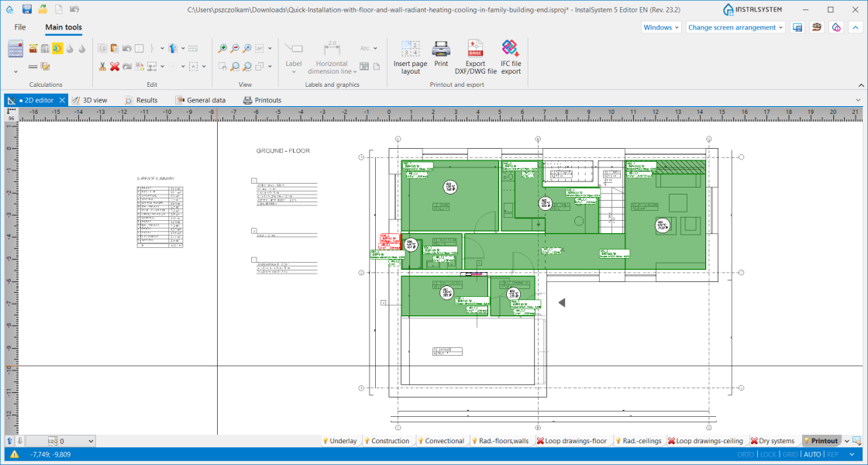Click the Redo arrow icon
The width and height of the screenshot is (868, 465).
click(x=127, y=67)
